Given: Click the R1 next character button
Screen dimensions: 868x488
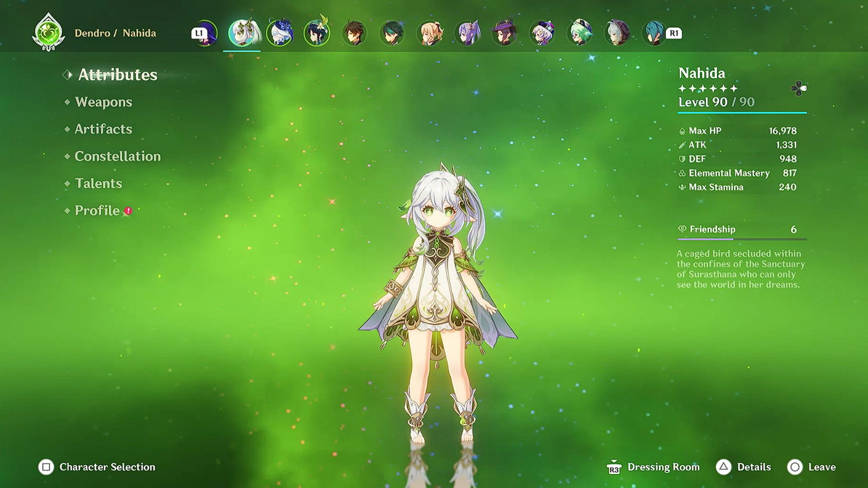Looking at the screenshot, I should [x=674, y=33].
